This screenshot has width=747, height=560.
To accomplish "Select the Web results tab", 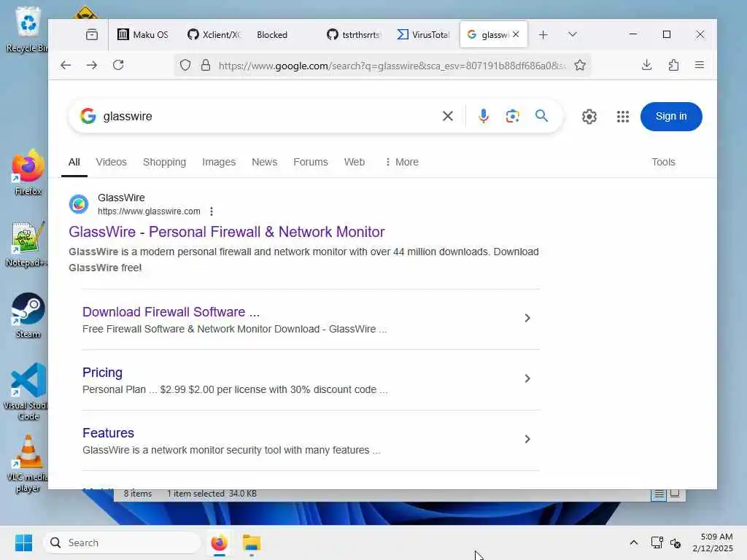I will coord(355,162).
